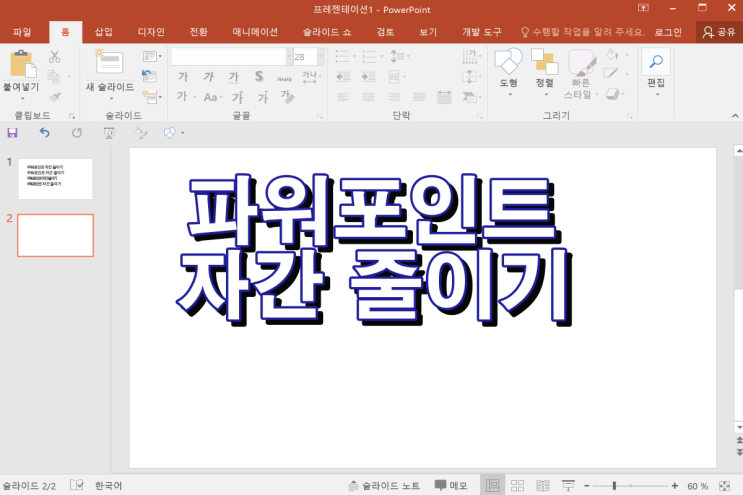Select slide 1 thumbnail in the panel
Image resolution: width=743 pixels, height=495 pixels.
point(55,178)
